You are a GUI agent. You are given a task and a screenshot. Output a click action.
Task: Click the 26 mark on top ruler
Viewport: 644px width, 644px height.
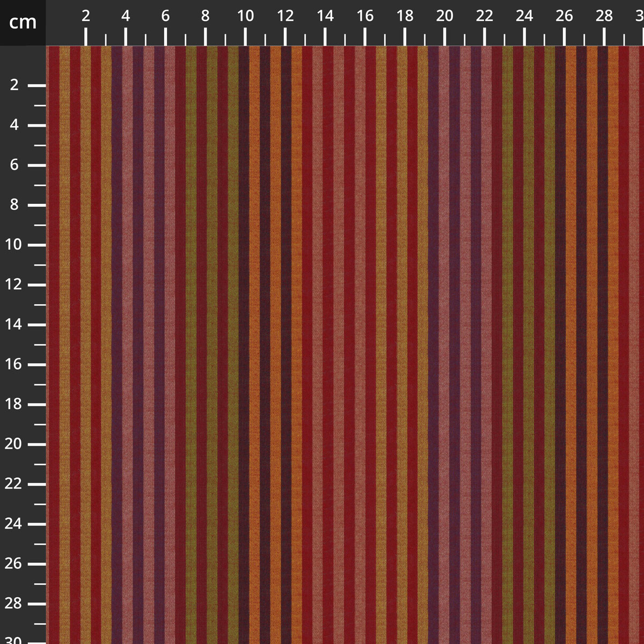(x=564, y=17)
